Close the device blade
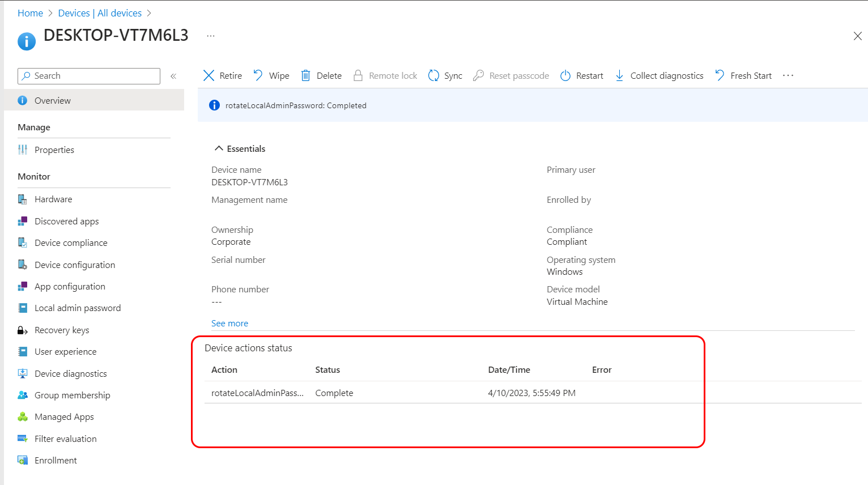 point(857,36)
